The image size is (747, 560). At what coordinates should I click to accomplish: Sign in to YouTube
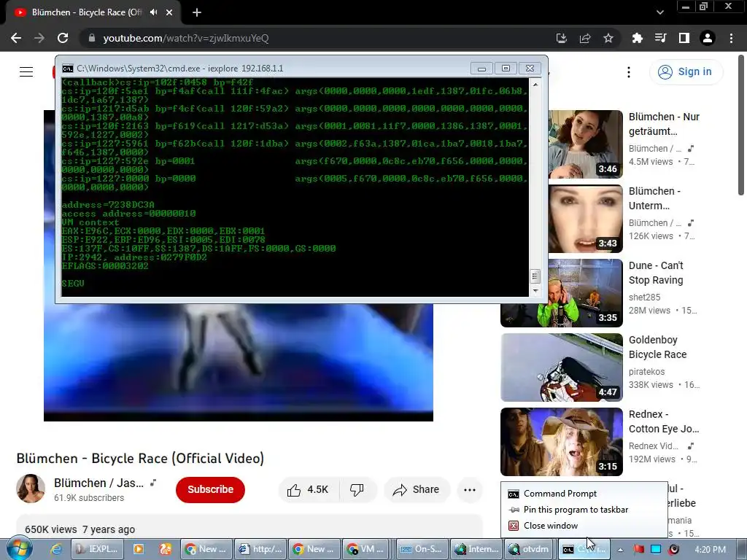point(686,72)
